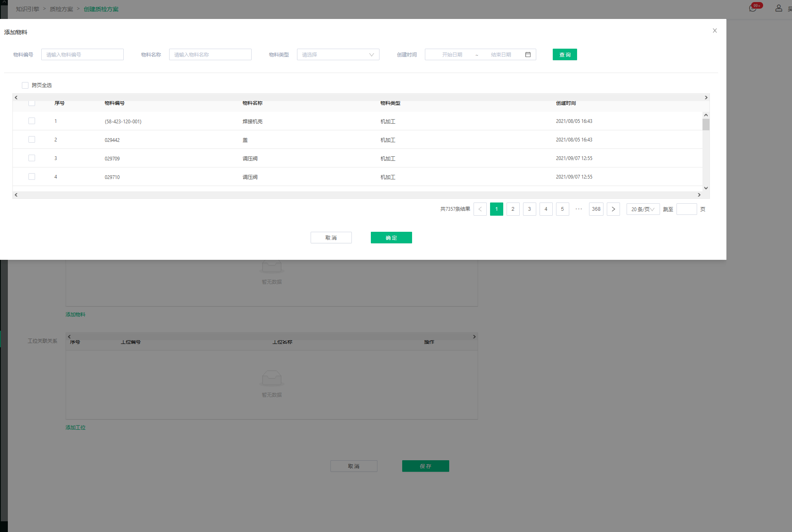The height and width of the screenshot is (532, 792).
Task: Go to page 4 in pagination
Action: 546,209
